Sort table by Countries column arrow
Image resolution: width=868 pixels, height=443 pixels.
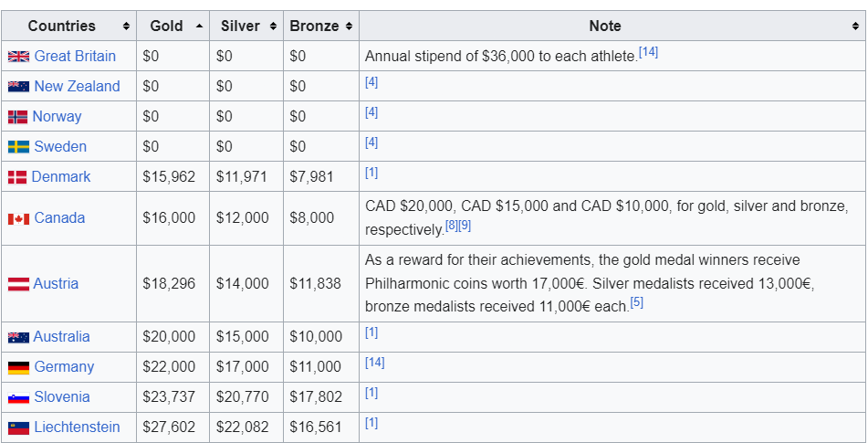point(125,26)
